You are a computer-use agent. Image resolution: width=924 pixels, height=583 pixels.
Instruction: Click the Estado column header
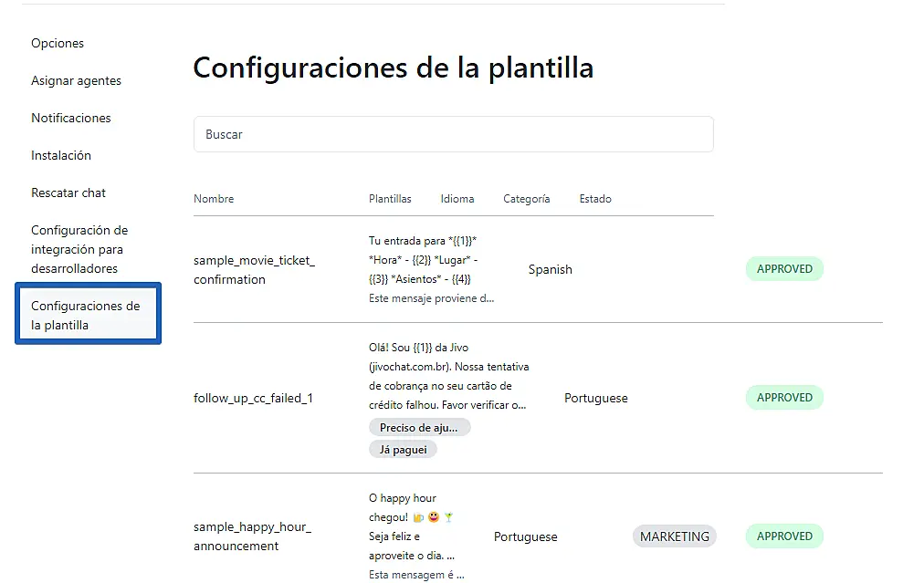point(595,199)
